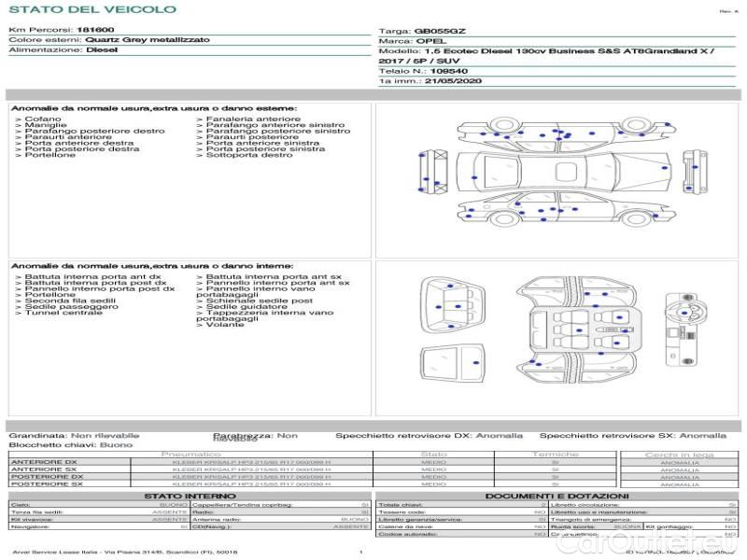Select Battuta interna porta ant sx
The image size is (747, 560).
click(269, 276)
